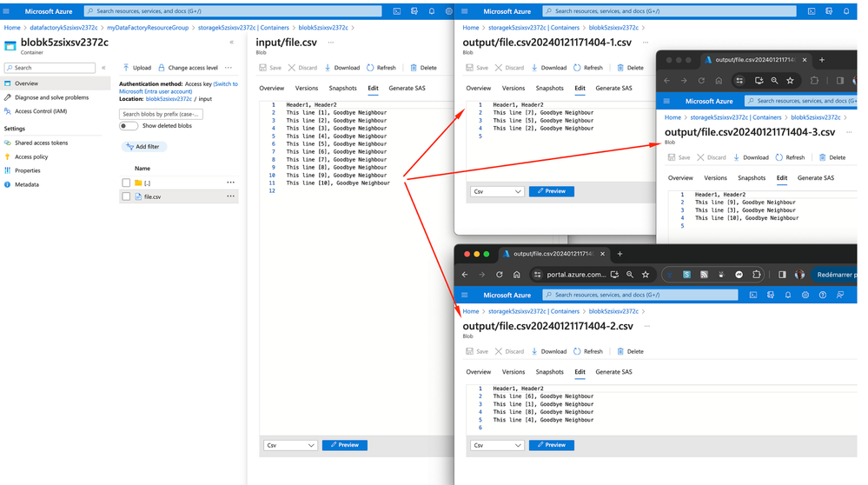Click Redémarrer button in bottom Chrome window
Screen dimensions: 868x485
coord(833,275)
